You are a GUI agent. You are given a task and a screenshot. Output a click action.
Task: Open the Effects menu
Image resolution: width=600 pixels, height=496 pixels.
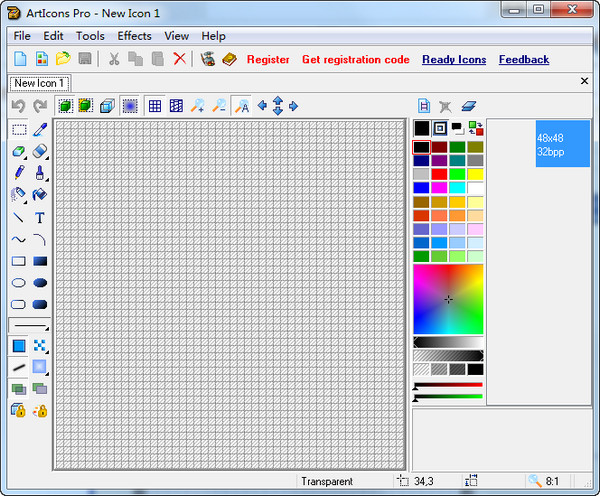pos(135,36)
